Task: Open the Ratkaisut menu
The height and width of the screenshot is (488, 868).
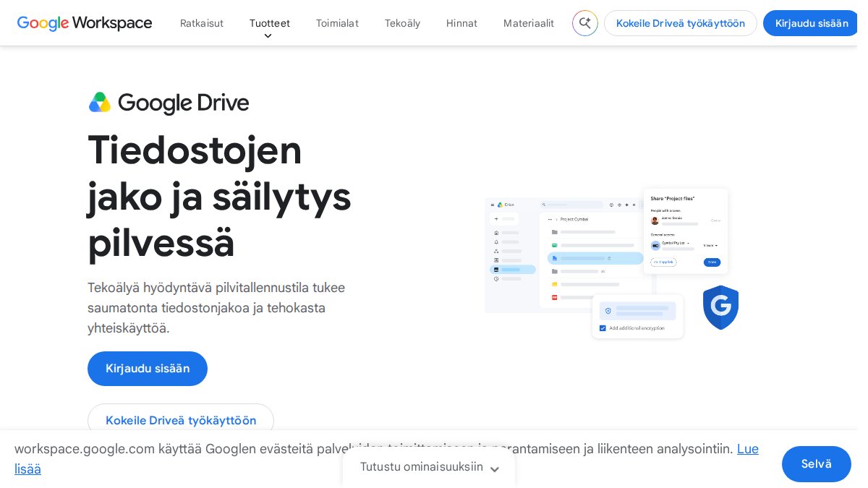Action: point(202,23)
